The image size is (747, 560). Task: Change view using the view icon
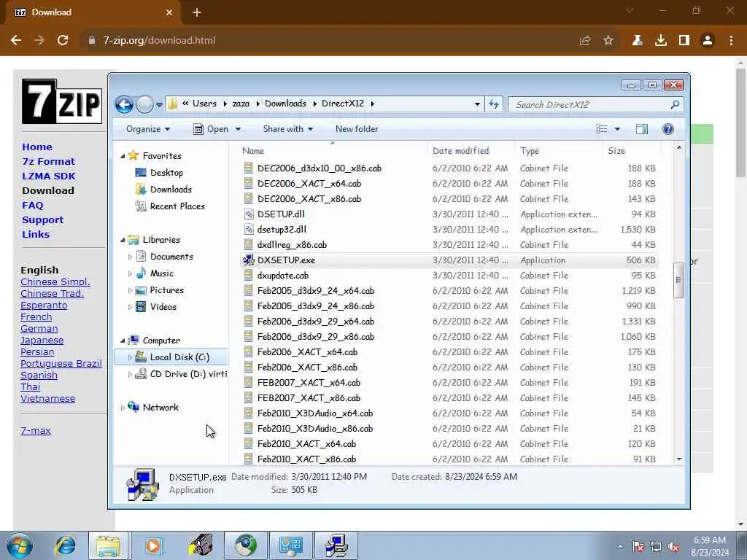pos(602,129)
